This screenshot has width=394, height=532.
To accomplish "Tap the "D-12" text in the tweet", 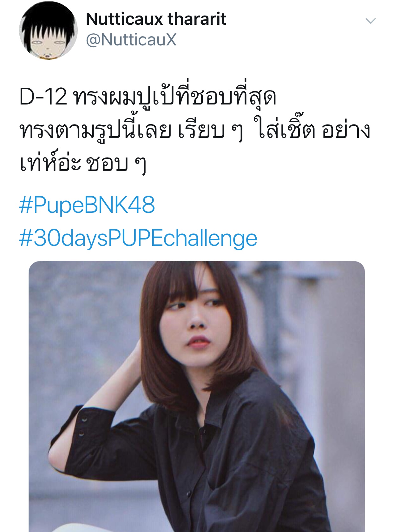I will [43, 97].
